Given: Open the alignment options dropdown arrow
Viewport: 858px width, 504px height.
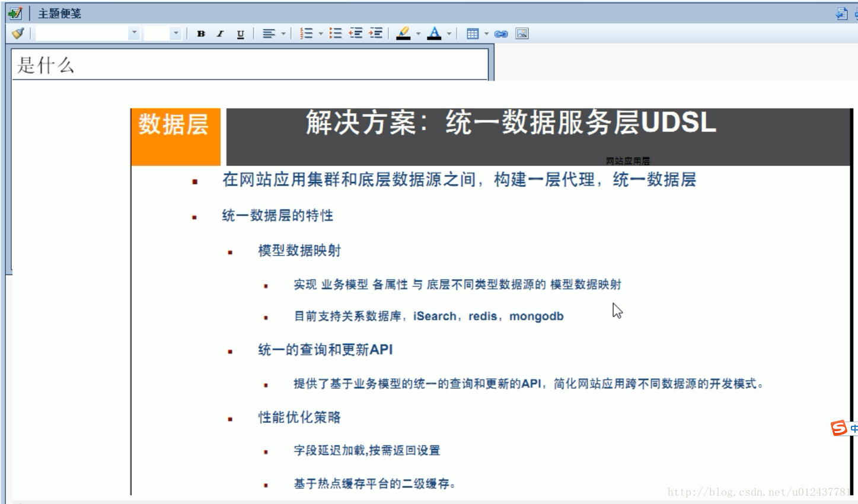Looking at the screenshot, I should click(283, 34).
